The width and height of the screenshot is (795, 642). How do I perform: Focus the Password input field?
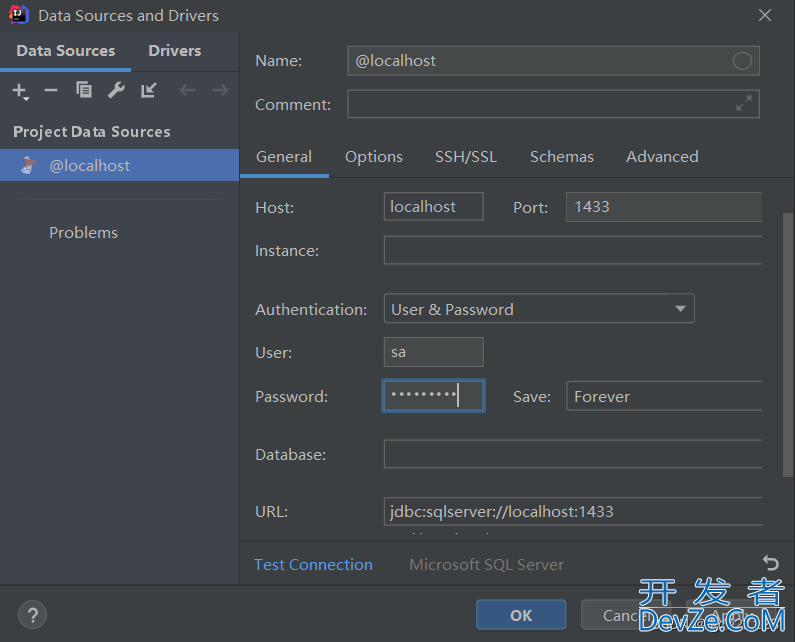pyautogui.click(x=433, y=396)
